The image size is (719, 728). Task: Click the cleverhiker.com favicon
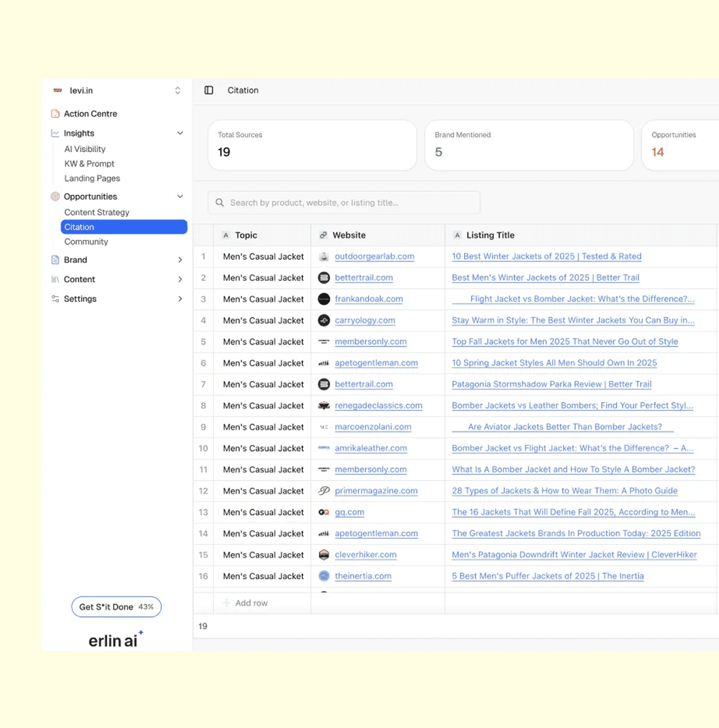coord(324,555)
